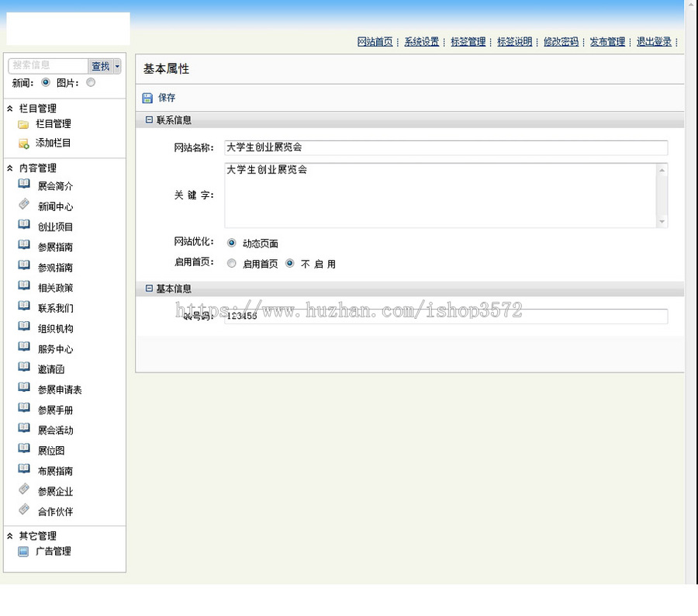Click the 添加栏目 add folder icon

[x=23, y=144]
